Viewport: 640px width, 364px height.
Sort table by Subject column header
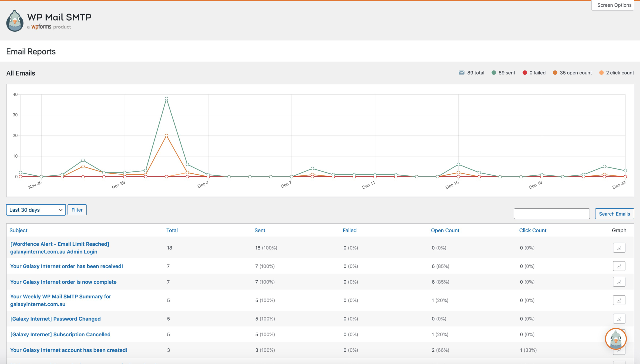point(18,230)
